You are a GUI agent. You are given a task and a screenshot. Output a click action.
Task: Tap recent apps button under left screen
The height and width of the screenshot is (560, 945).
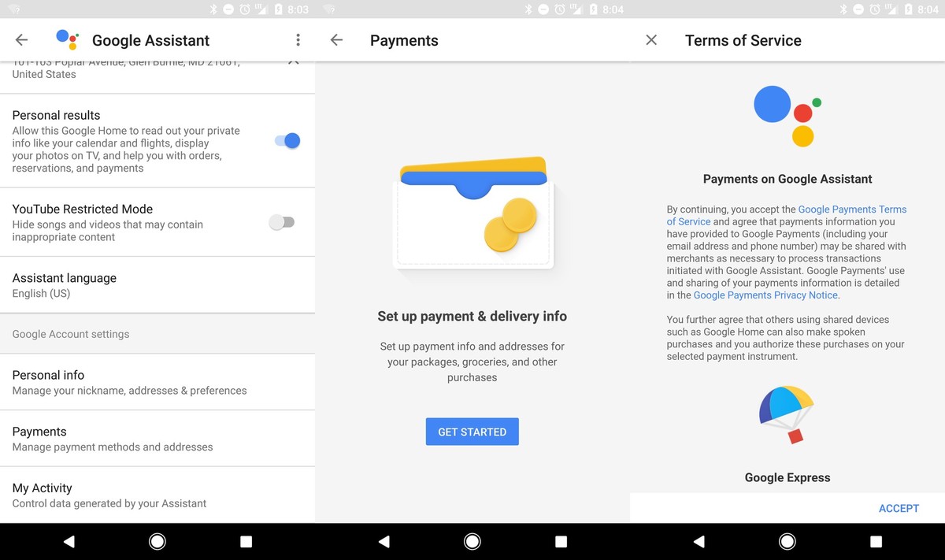pos(246,542)
